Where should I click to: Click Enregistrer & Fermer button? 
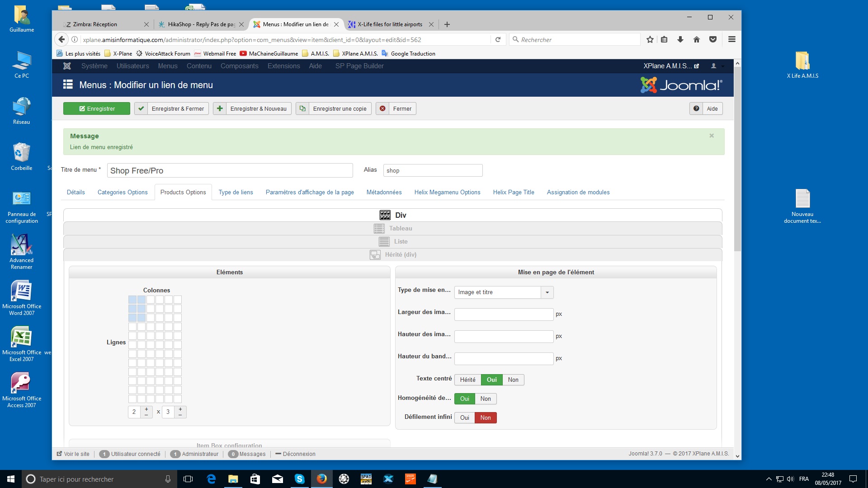coord(172,109)
